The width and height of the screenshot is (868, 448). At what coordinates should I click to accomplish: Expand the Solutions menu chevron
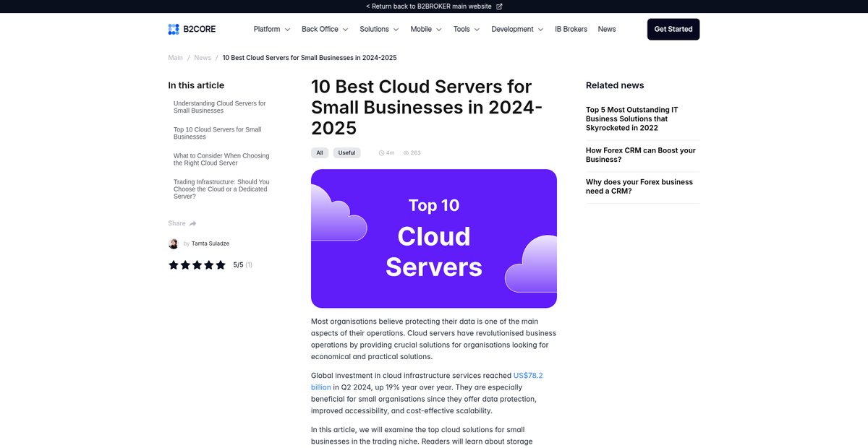396,30
